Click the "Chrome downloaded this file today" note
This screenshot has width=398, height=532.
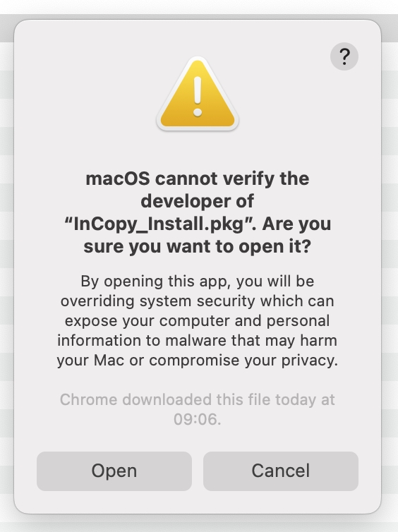click(188, 399)
